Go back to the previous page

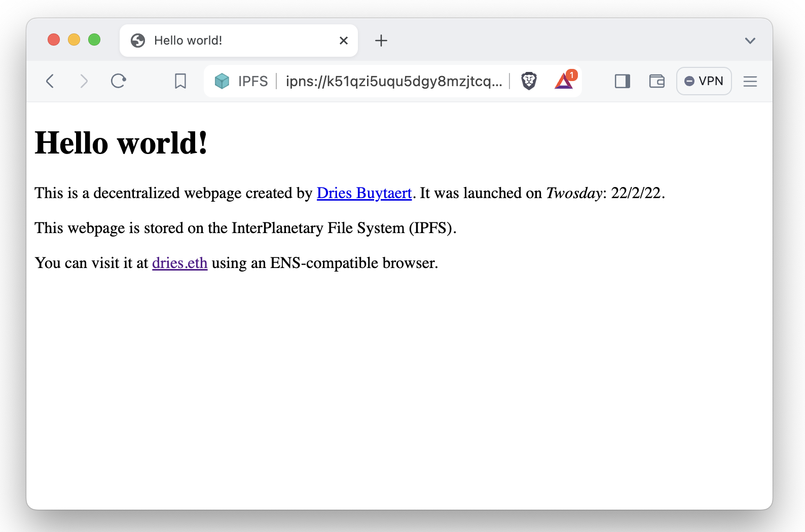[50, 81]
